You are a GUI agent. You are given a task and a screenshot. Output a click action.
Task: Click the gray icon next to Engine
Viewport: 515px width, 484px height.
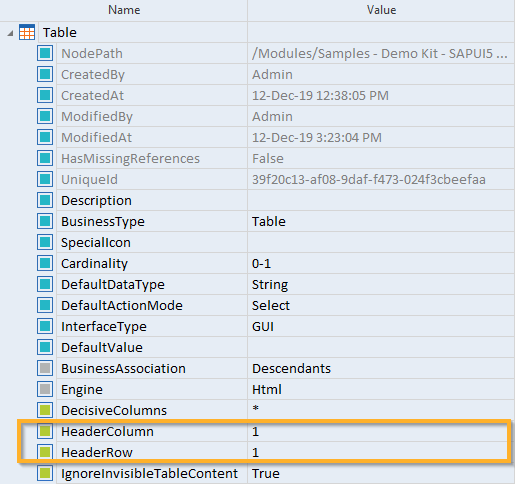tap(45, 389)
